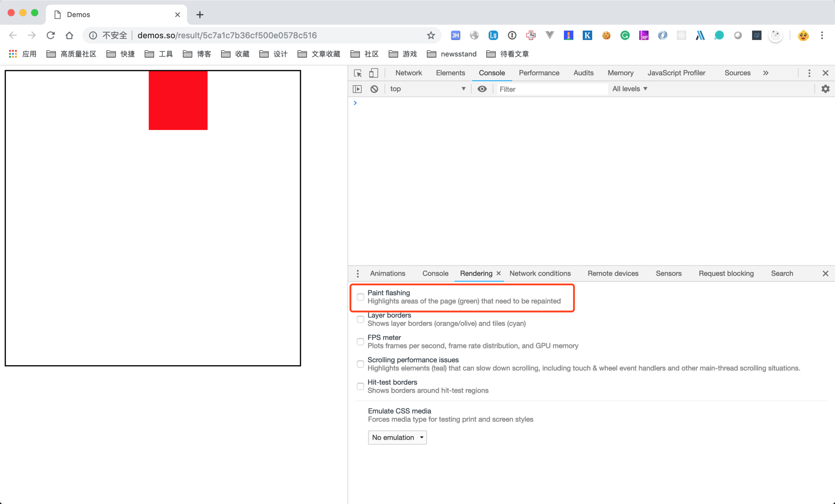Click the clear console icon
Screen dimensions: 835x504
click(x=374, y=89)
